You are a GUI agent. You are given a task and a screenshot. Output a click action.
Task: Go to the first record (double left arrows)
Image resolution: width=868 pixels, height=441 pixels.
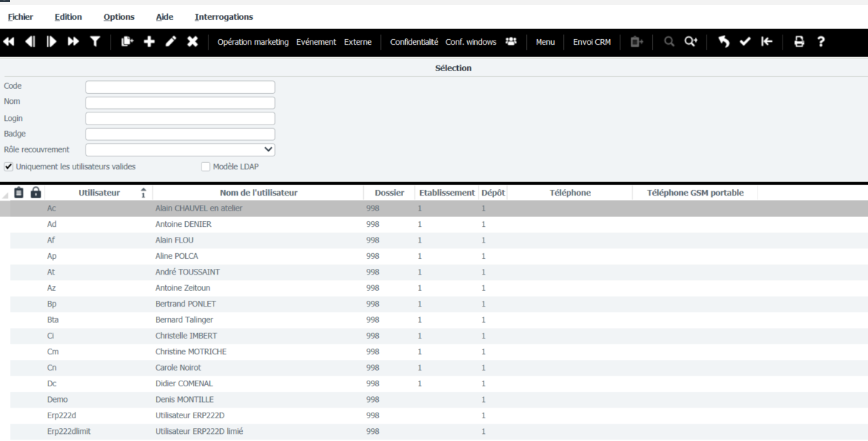click(x=9, y=42)
